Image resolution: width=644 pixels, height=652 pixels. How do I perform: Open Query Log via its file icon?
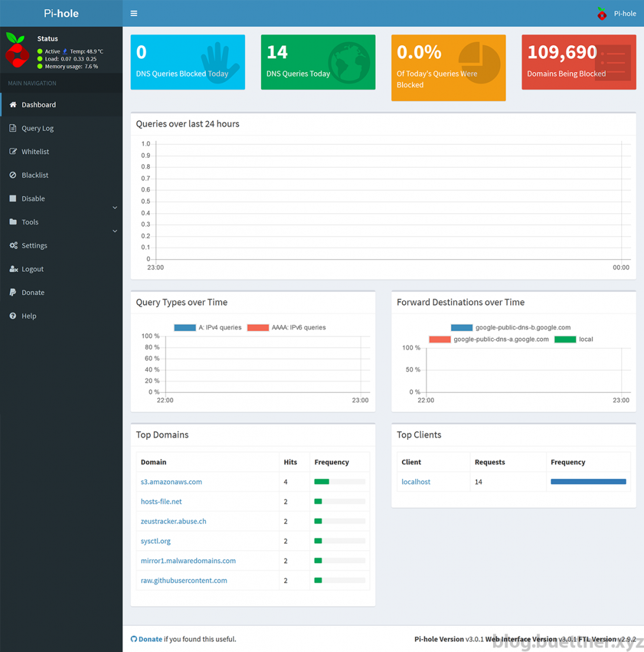13,128
